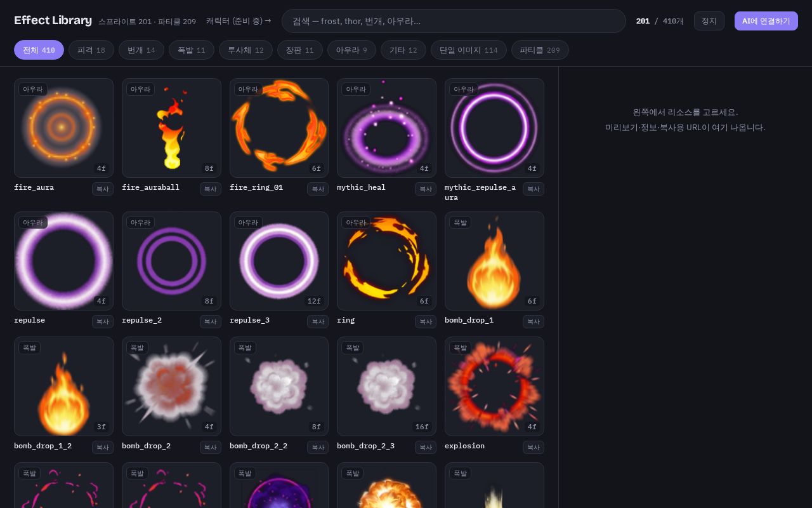Viewport: 812px width, 508px height.
Task: Copy bomb_drop_1 with its 복사 button
Action: tap(534, 321)
